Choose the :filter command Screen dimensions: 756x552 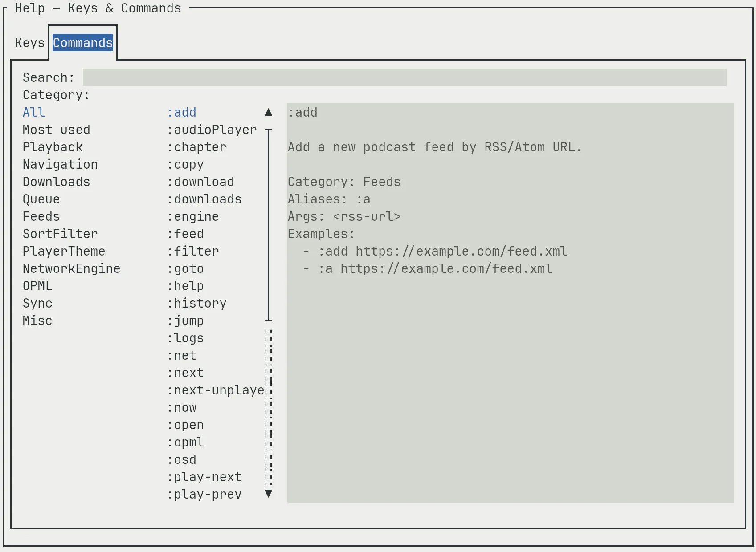(193, 251)
